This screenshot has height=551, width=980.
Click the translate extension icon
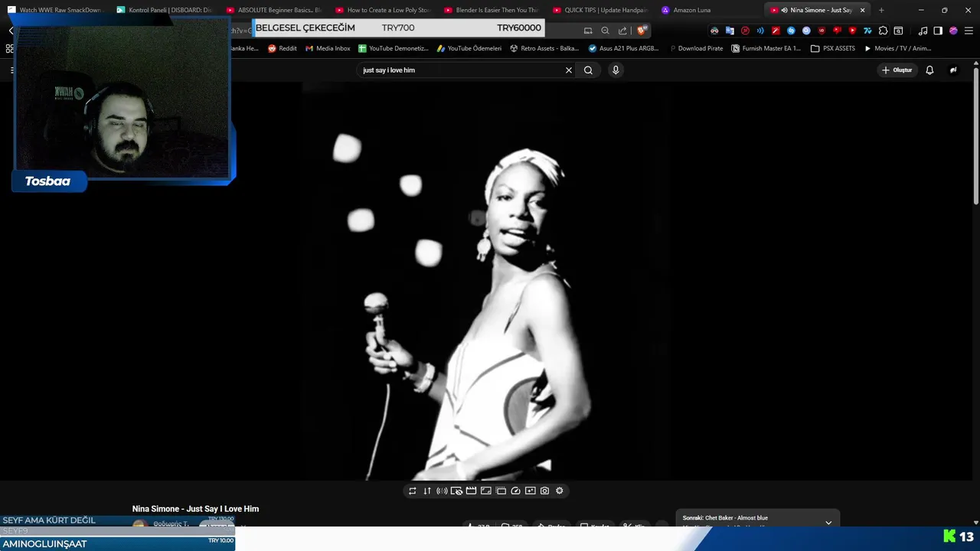pyautogui.click(x=730, y=31)
